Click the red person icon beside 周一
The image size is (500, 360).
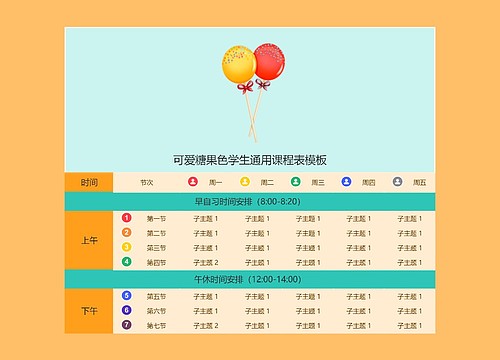tap(193, 182)
